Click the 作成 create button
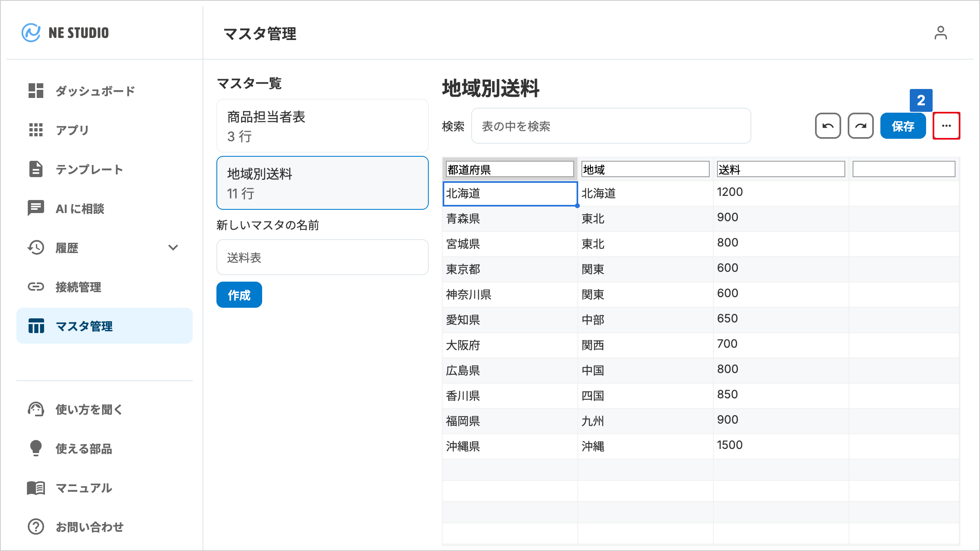Screen dimensions: 980x551 (239, 295)
